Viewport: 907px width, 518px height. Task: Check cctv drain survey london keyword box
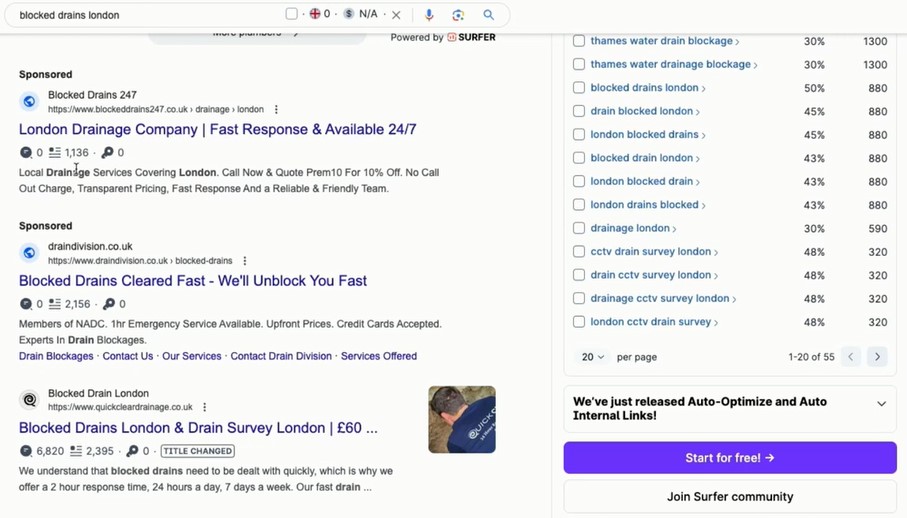point(578,251)
